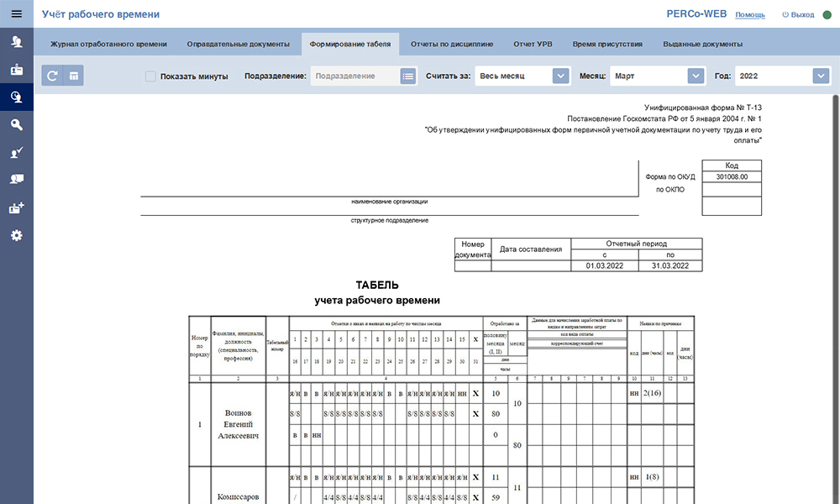Click the green connection status indicator
The height and width of the screenshot is (504, 840).
click(827, 14)
